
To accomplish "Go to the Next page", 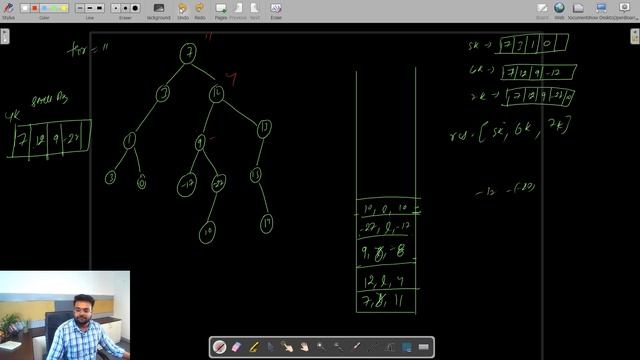I will pos(254,11).
